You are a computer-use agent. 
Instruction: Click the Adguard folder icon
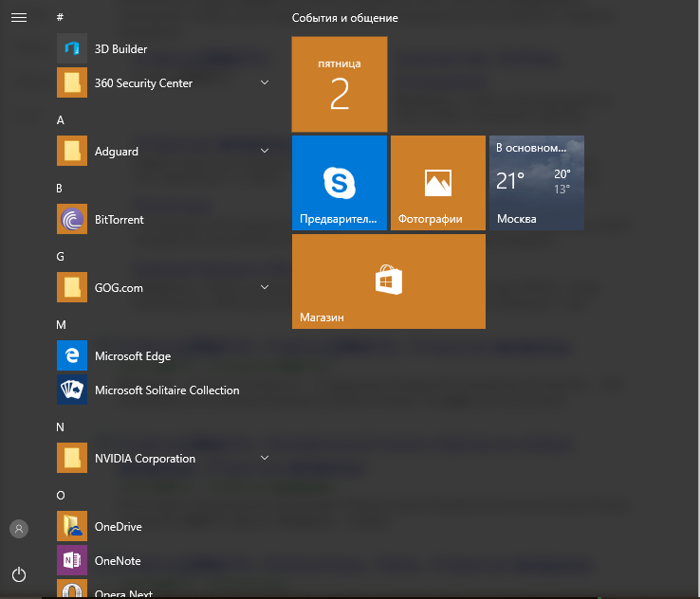[x=72, y=151]
